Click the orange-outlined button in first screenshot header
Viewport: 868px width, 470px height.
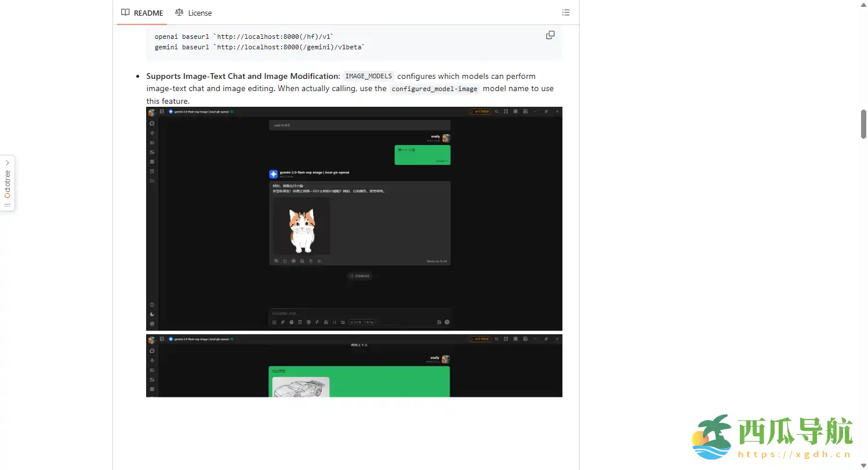480,111
